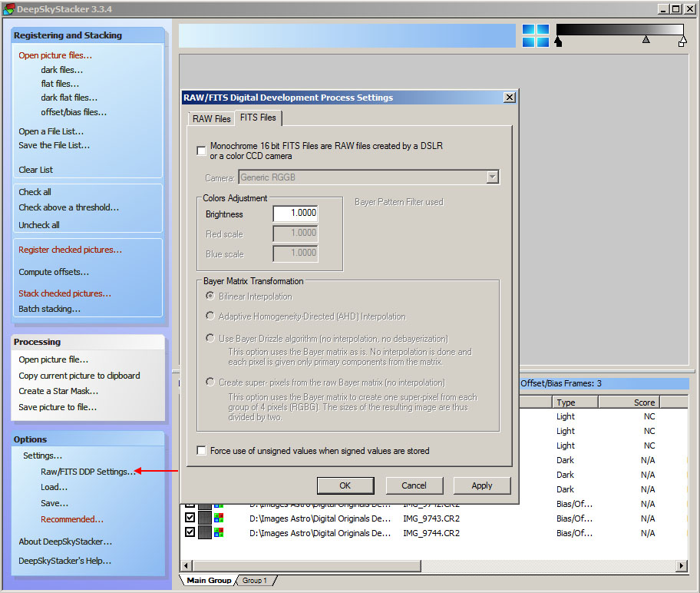Click Clear List
The image size is (700, 593).
tap(36, 170)
